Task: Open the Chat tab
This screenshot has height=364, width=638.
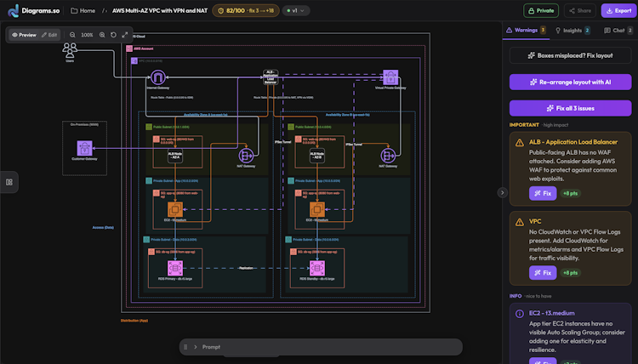Action: tap(618, 31)
